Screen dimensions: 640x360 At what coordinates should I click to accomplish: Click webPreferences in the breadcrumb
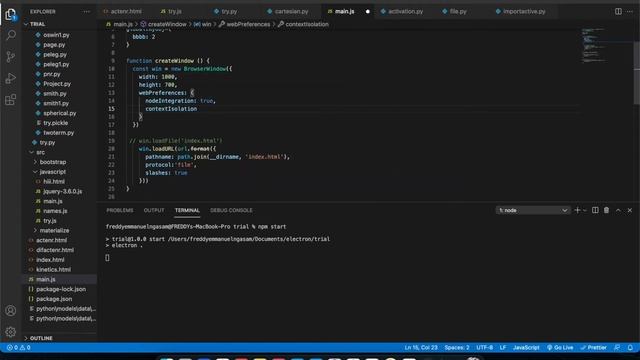coord(248,24)
